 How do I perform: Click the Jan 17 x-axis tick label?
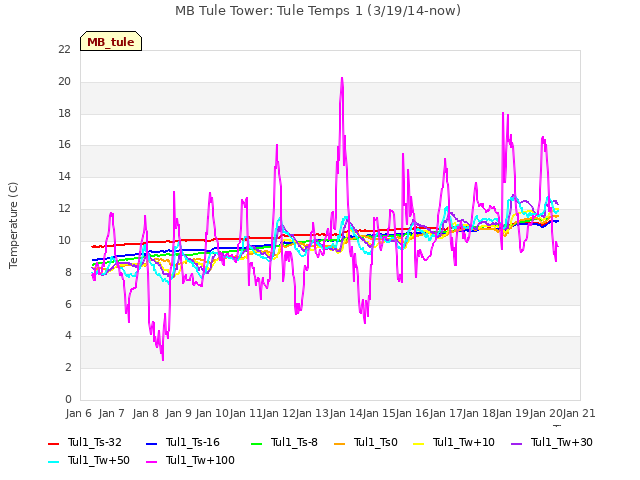pos(446,413)
